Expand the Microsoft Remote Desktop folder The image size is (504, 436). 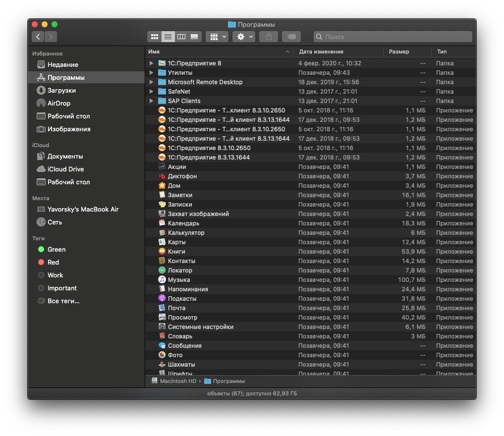tap(151, 82)
